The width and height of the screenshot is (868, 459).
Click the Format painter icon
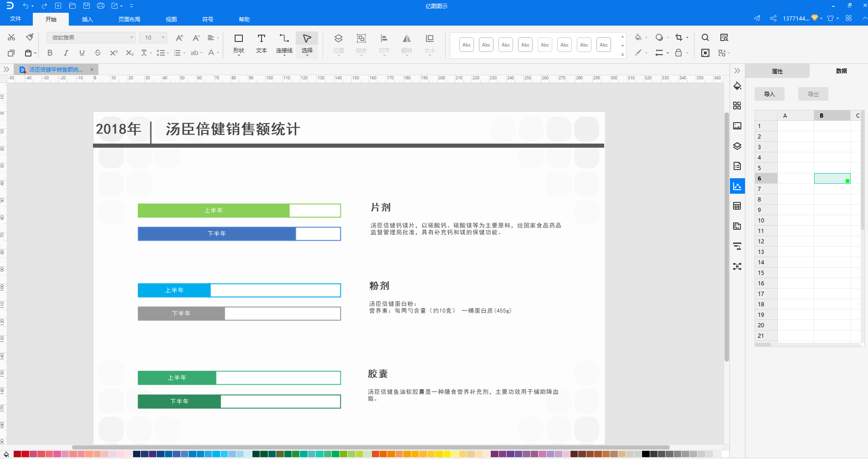[x=30, y=37]
